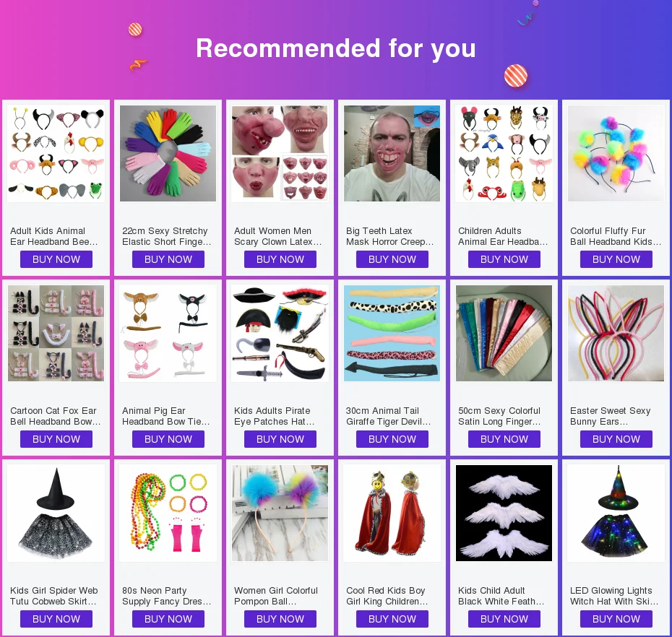Open the red king cape costume image
The image size is (672, 637).
pyautogui.click(x=392, y=513)
